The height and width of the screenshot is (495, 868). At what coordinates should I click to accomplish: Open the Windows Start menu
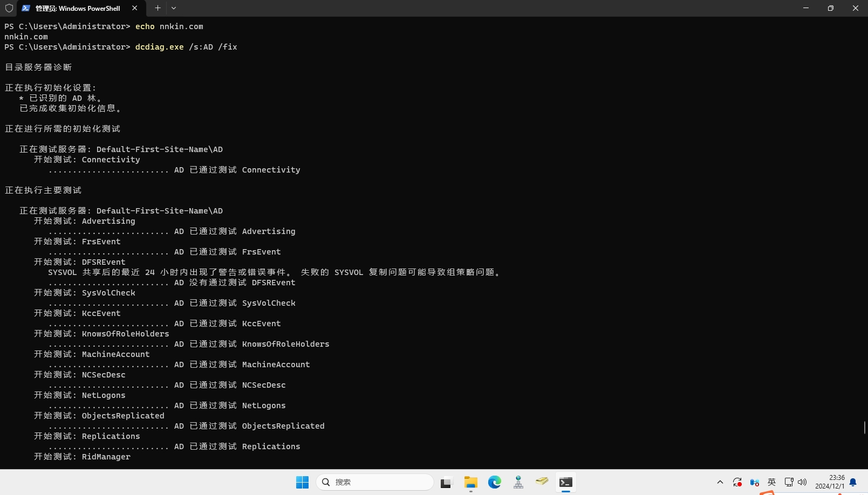point(302,482)
